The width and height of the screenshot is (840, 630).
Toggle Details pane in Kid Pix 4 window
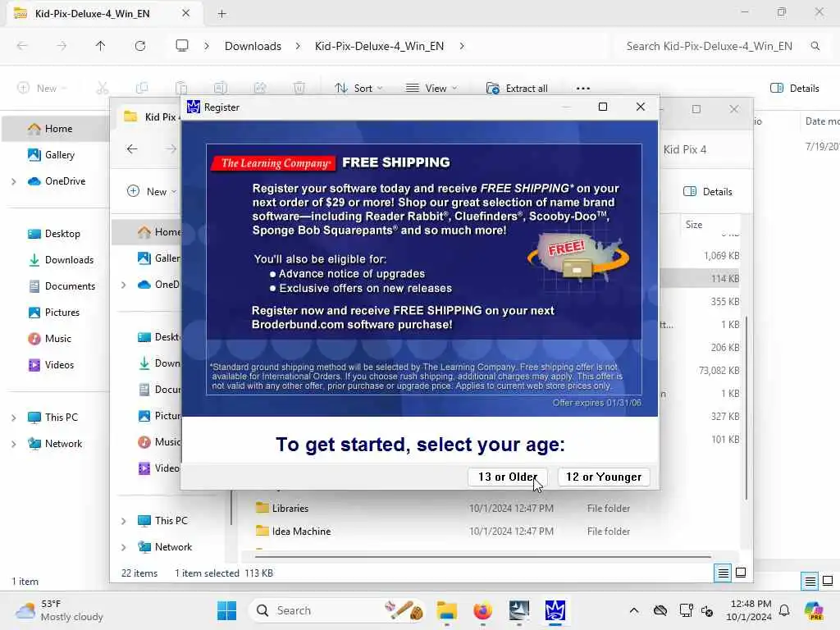pos(708,192)
